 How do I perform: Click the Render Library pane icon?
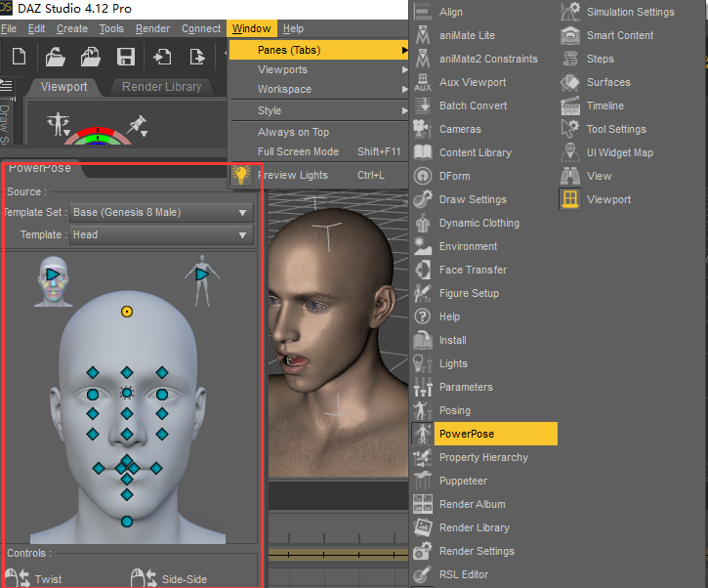pos(423,527)
